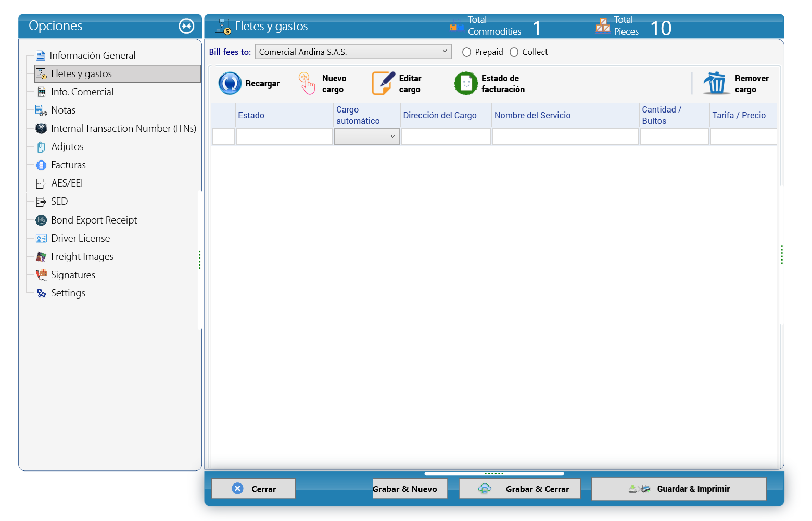
Task: Click the Driver License card icon
Action: pos(41,239)
